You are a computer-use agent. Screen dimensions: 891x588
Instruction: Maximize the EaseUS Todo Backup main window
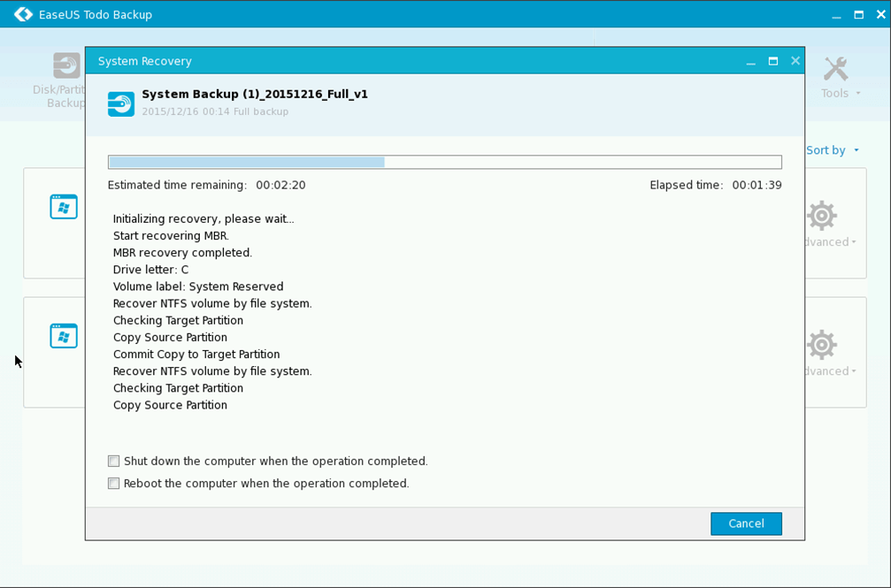click(858, 15)
